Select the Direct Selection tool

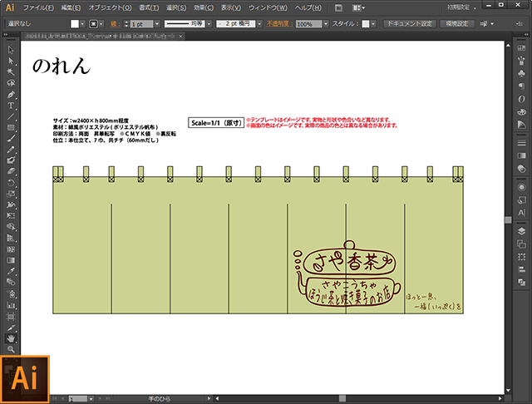click(12, 62)
